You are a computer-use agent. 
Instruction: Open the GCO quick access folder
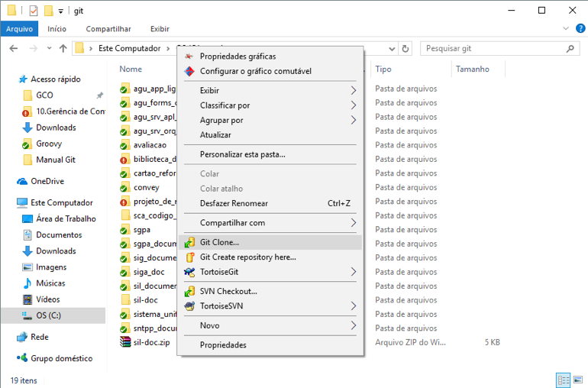click(x=44, y=95)
